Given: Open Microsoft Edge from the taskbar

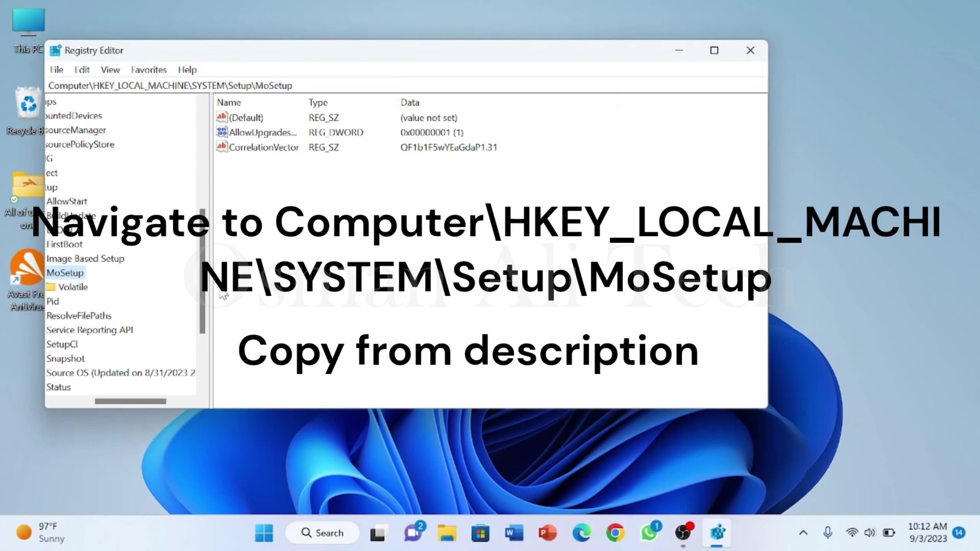Looking at the screenshot, I should coord(581,533).
